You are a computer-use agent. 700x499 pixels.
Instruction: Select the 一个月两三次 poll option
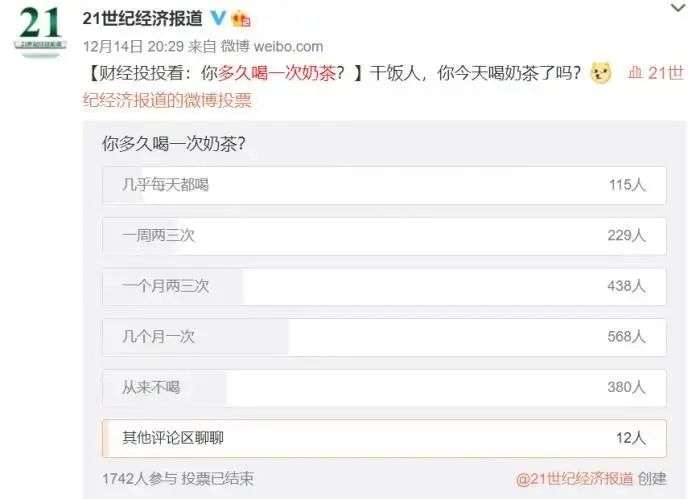pyautogui.click(x=384, y=287)
